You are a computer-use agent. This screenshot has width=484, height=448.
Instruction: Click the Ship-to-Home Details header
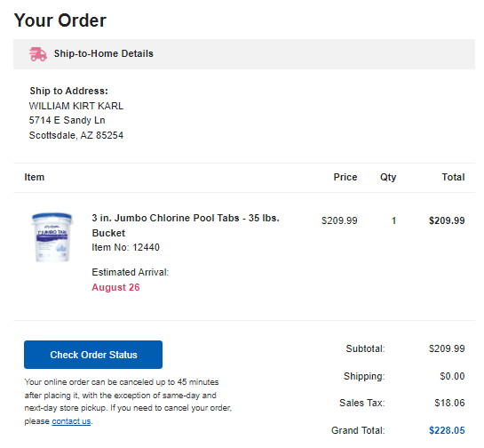(104, 53)
